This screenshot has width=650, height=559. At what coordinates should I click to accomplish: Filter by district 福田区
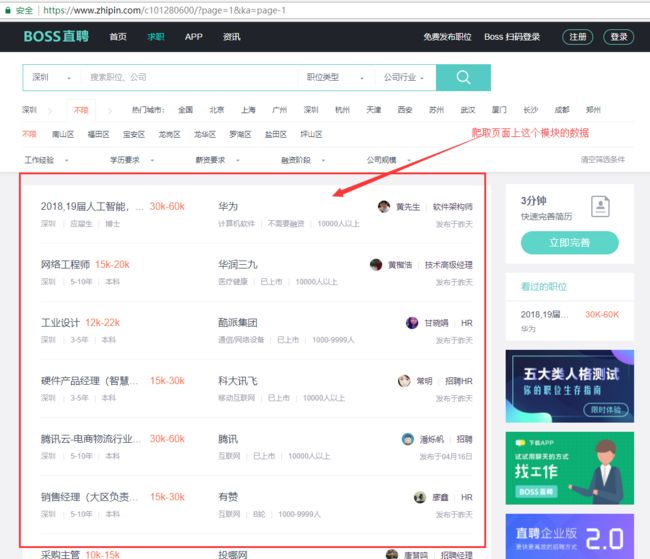[98, 134]
